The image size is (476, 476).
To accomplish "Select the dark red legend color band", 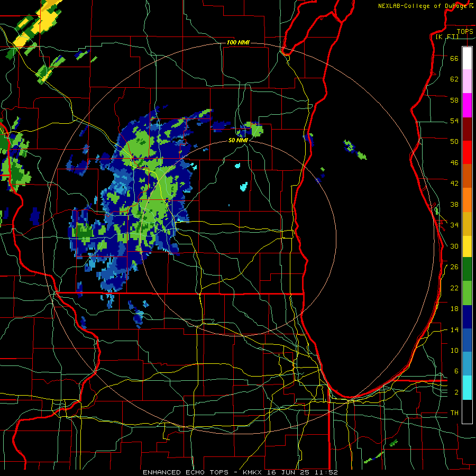I will coord(467,129).
